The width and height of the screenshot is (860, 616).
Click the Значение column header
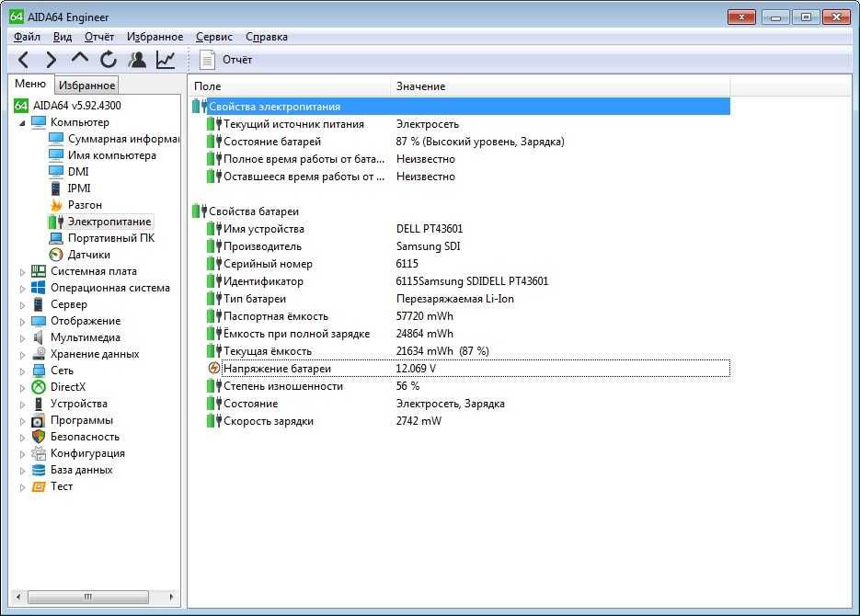click(560, 86)
